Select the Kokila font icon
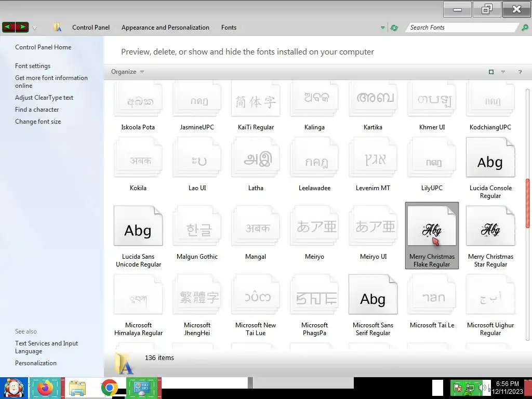The width and height of the screenshot is (532, 399). [x=138, y=157]
